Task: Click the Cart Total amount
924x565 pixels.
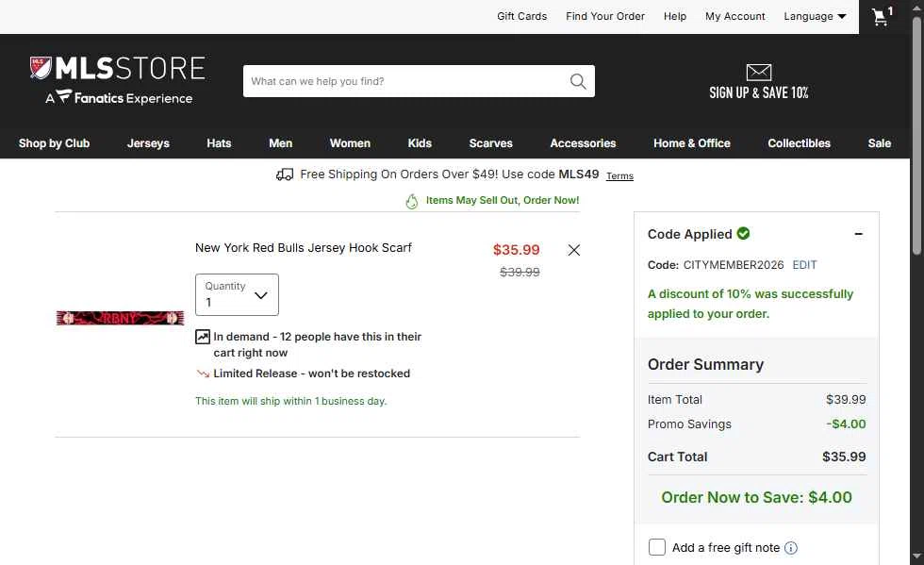Action: click(x=844, y=457)
